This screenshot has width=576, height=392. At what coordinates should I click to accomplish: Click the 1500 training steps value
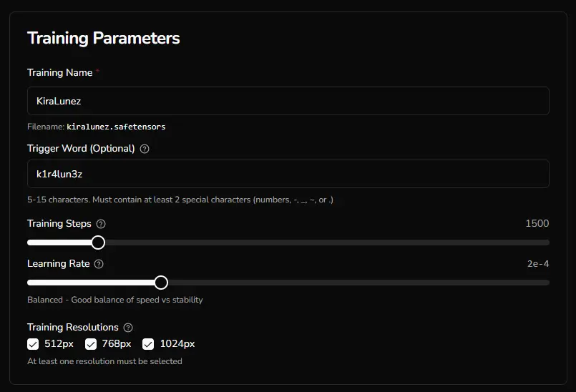tap(537, 223)
